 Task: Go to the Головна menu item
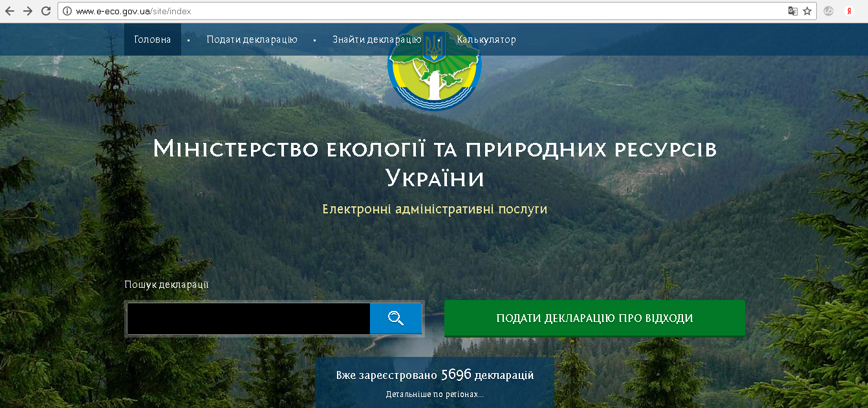(x=153, y=39)
